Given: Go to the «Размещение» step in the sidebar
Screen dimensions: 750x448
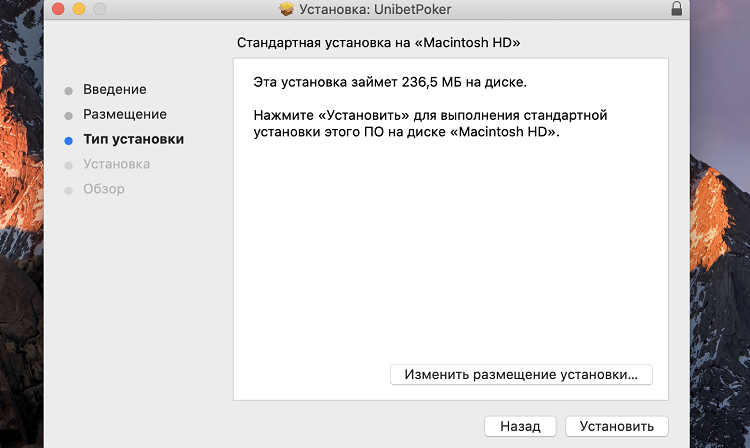Looking at the screenshot, I should [124, 115].
